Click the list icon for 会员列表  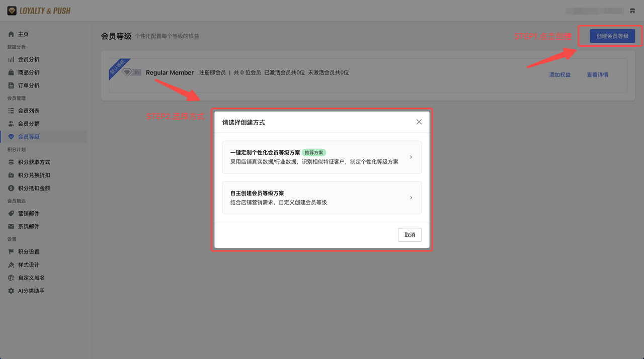click(11, 111)
